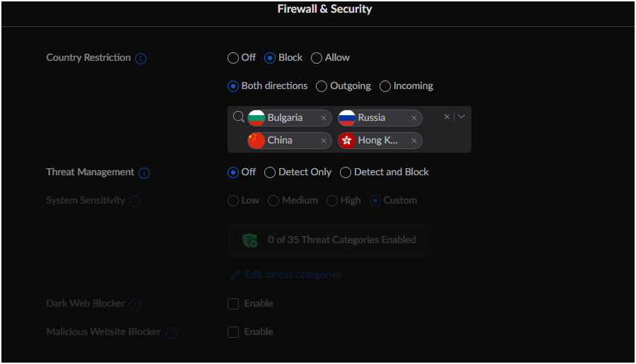Select Allow for Country Restriction
The image size is (636, 364).
317,58
